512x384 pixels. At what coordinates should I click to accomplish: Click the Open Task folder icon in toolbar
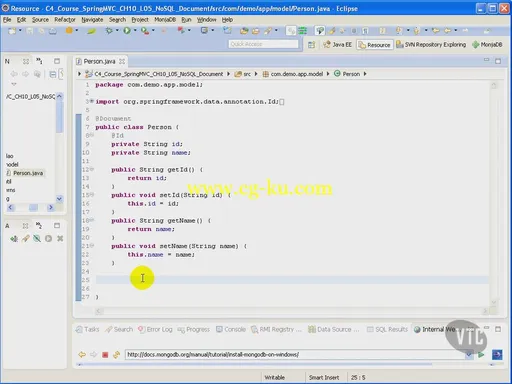256,31
